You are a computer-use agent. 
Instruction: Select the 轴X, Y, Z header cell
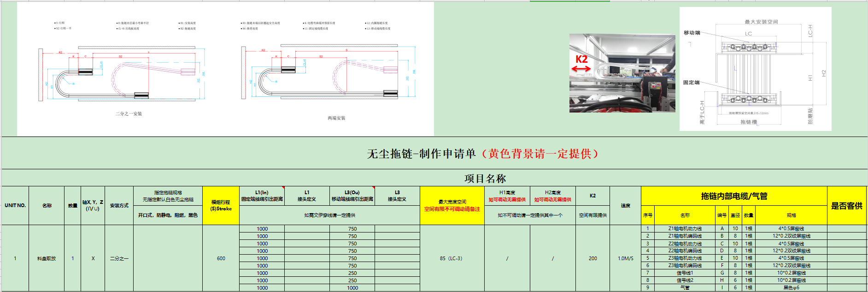pyautogui.click(x=93, y=205)
